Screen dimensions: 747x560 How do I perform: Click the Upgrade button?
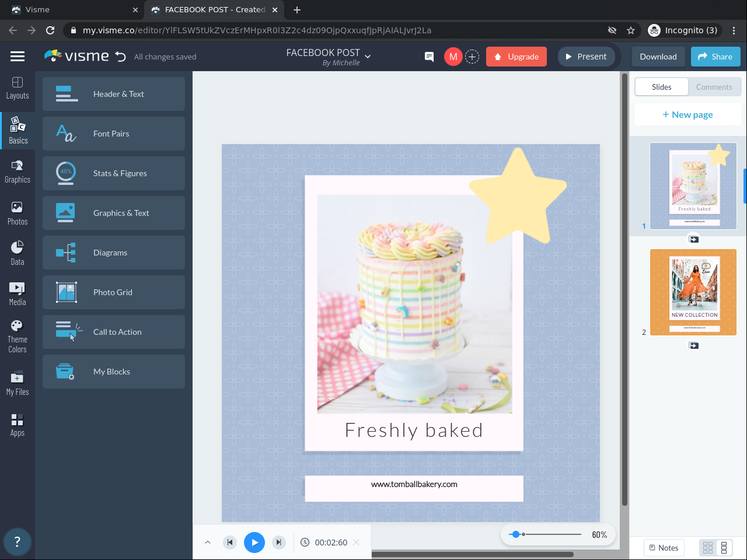click(x=516, y=57)
